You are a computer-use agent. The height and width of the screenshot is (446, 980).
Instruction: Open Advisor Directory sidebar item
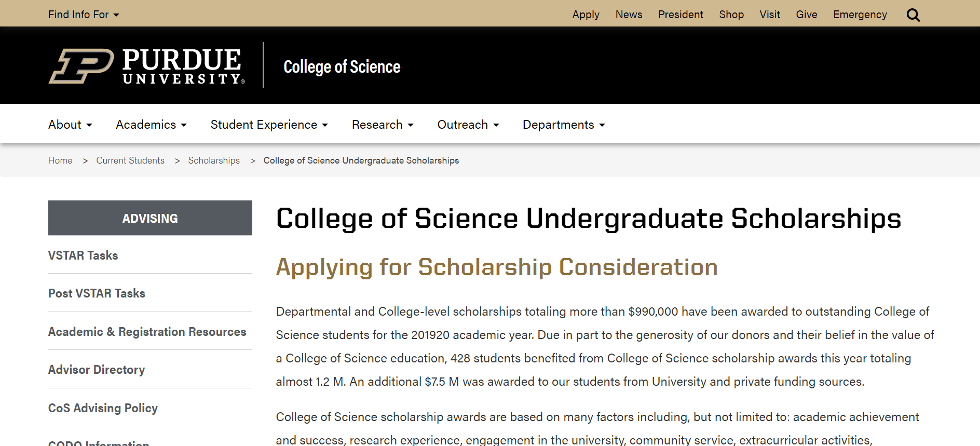pos(97,370)
